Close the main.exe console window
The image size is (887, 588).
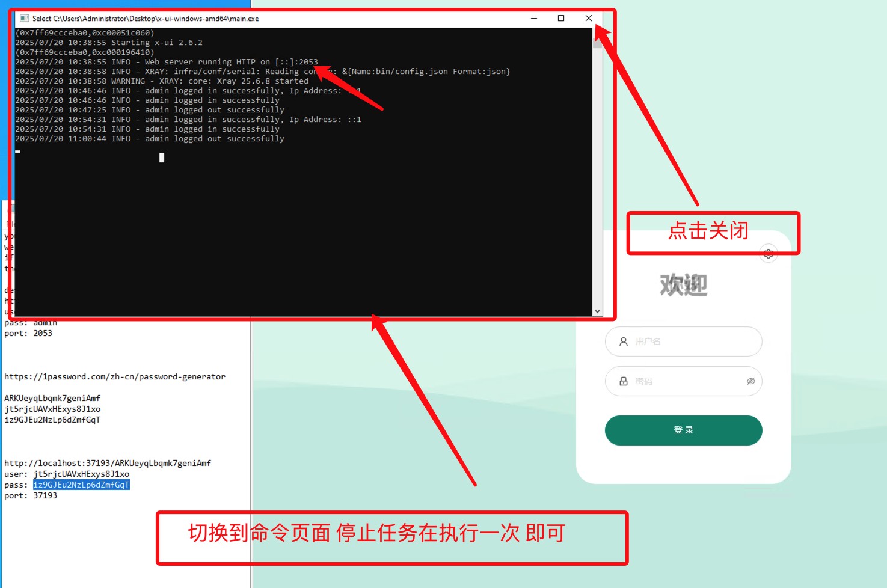[x=589, y=19]
